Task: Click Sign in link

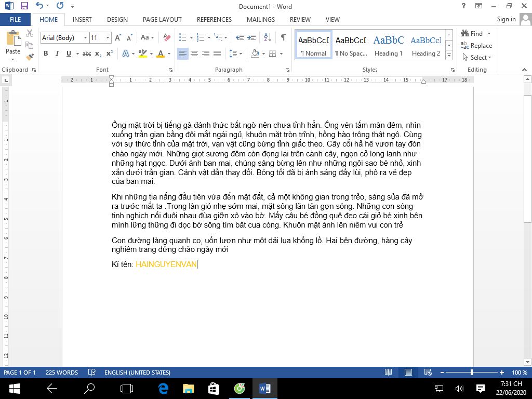Action: click(x=506, y=19)
